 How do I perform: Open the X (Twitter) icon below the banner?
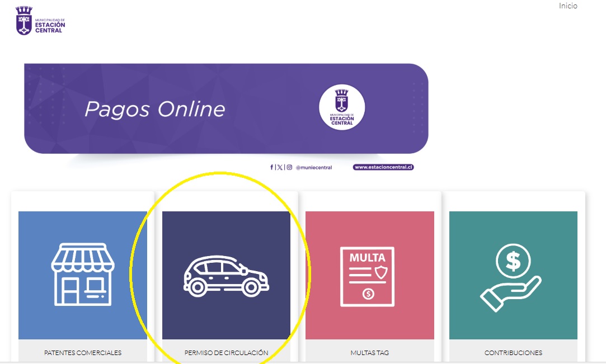[280, 167]
